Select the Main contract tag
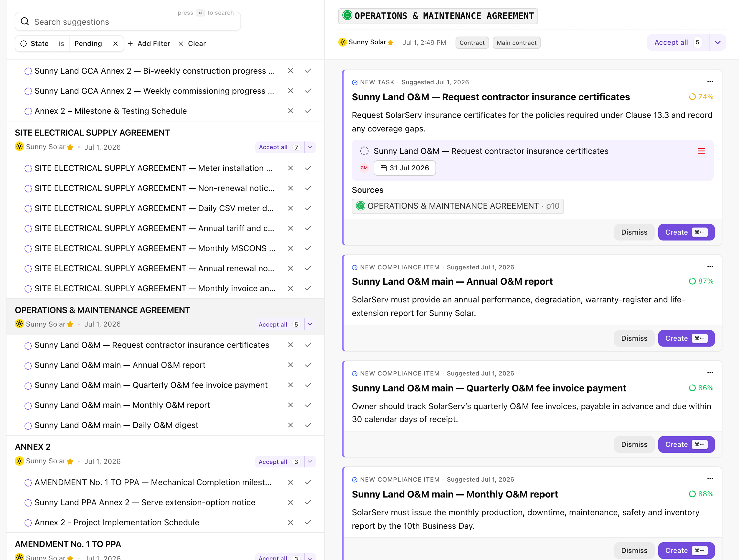Image resolution: width=739 pixels, height=560 pixels. [x=516, y=43]
